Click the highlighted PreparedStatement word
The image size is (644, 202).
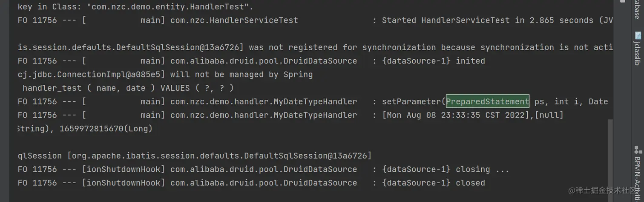(487, 101)
